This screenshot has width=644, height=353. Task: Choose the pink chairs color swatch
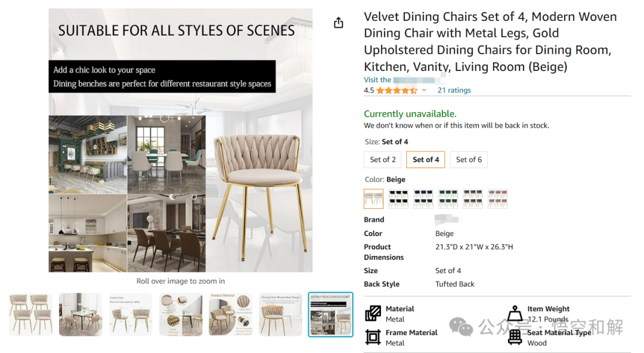498,199
